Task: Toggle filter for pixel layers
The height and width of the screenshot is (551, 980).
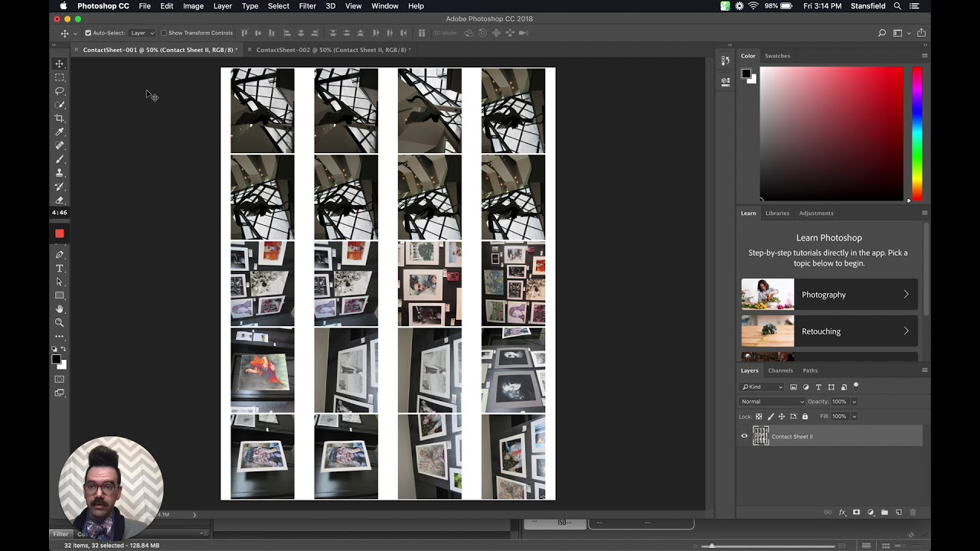Action: tap(793, 387)
